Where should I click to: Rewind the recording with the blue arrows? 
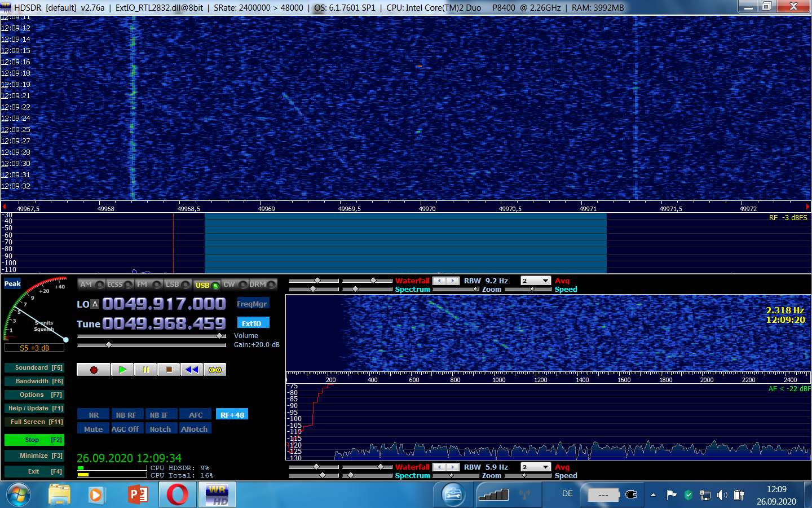192,370
